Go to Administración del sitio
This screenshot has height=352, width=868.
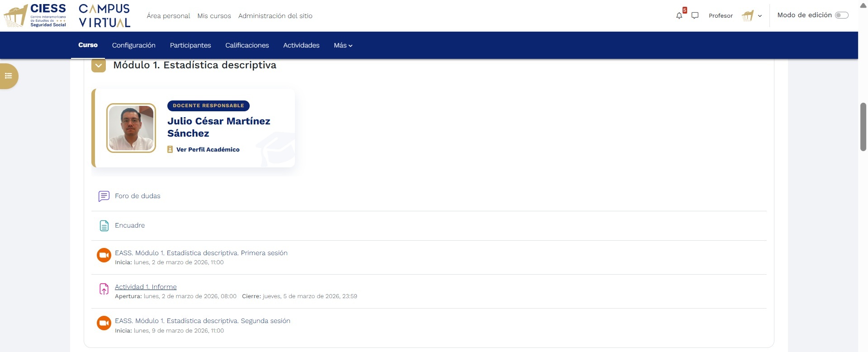pyautogui.click(x=275, y=16)
